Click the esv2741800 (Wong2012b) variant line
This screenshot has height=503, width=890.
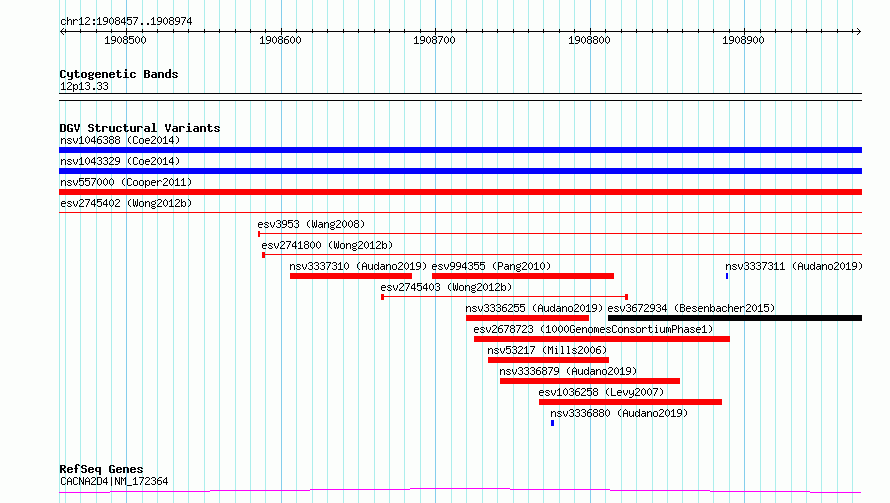pos(562,255)
